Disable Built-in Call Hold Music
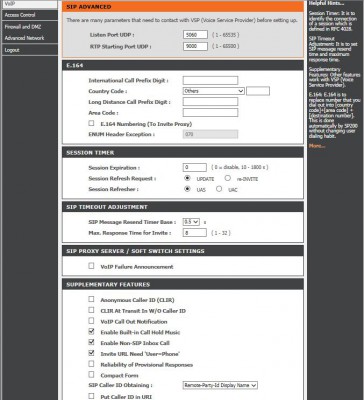Image resolution: width=364 pixels, height=400 pixels. click(x=91, y=332)
